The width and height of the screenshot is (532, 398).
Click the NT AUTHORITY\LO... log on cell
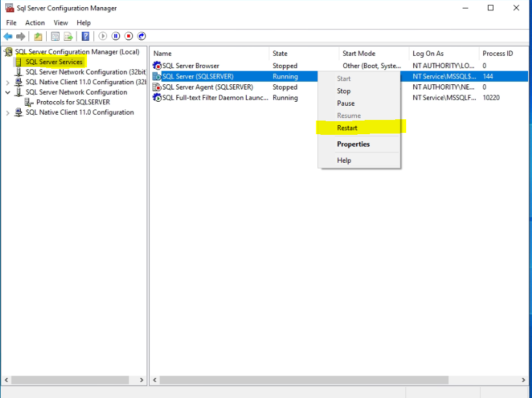(x=443, y=65)
